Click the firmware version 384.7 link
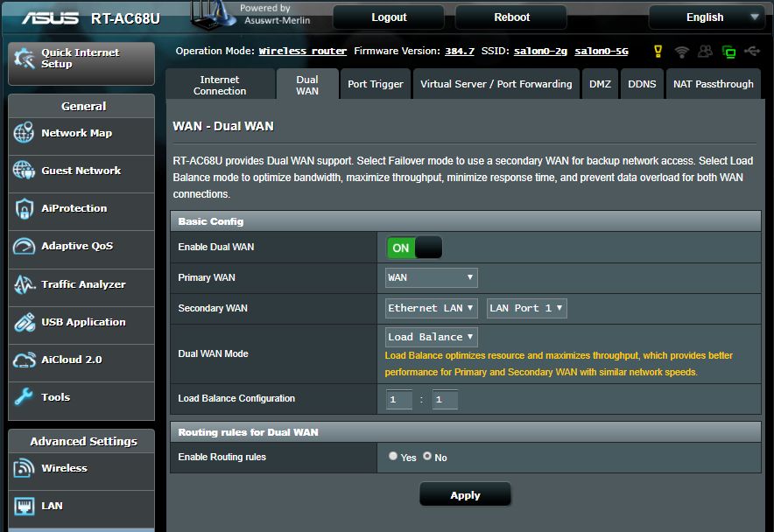 point(460,51)
